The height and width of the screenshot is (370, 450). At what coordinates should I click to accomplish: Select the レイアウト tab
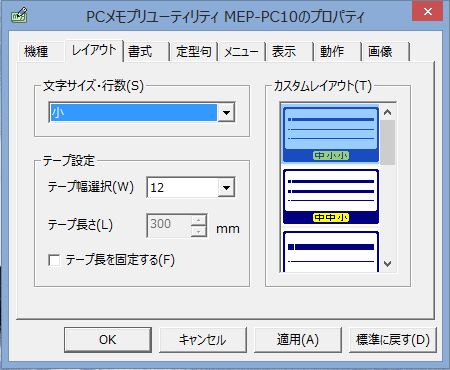coord(94,50)
